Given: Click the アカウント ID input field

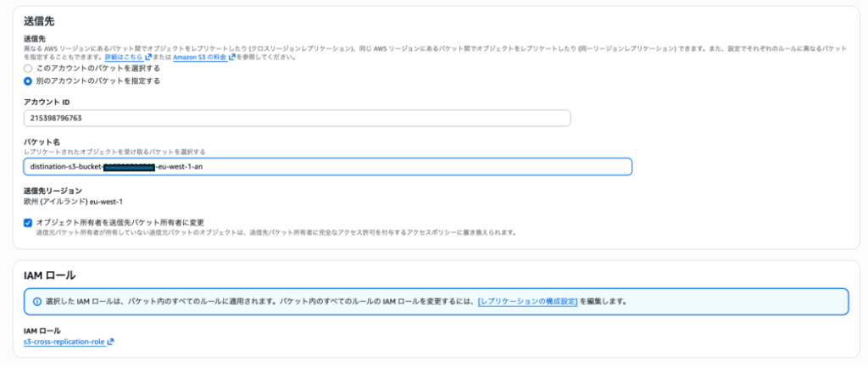Looking at the screenshot, I should 298,118.
